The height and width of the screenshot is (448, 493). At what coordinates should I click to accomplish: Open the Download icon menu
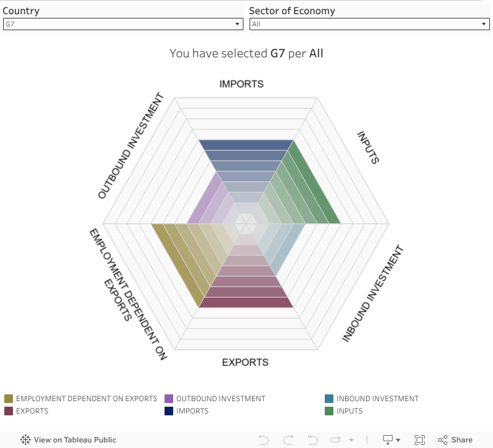tap(391, 440)
